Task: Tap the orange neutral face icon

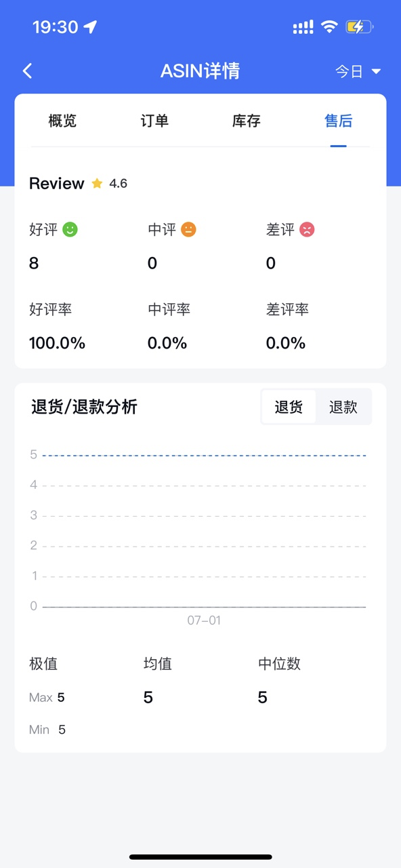Action: point(188,230)
